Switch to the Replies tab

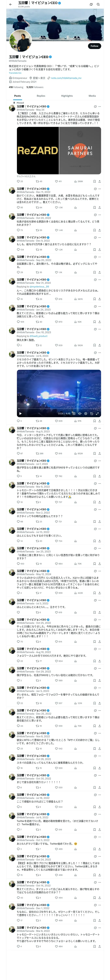click(41, 96)
